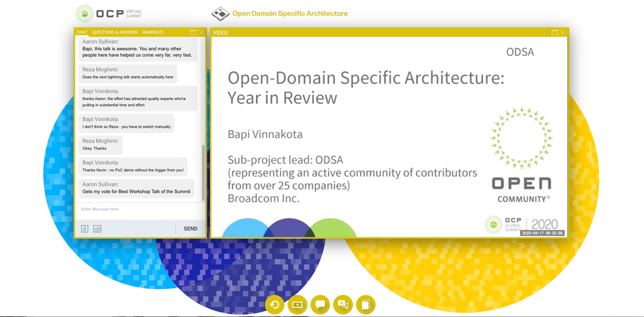The image size is (644, 317).
Task: Select Reza Moghimi's "Okay. Thanks" message
Action: click(100, 145)
